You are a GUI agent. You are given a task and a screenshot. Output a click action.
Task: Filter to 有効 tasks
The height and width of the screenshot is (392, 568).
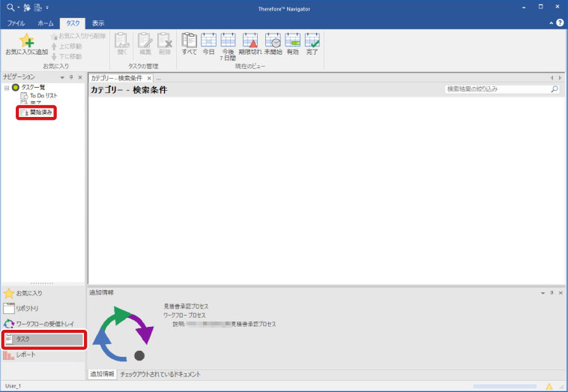(x=292, y=43)
